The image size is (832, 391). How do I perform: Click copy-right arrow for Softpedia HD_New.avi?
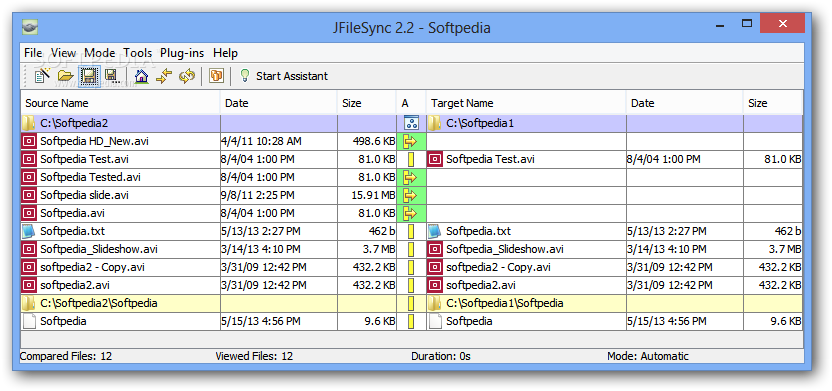tap(411, 141)
